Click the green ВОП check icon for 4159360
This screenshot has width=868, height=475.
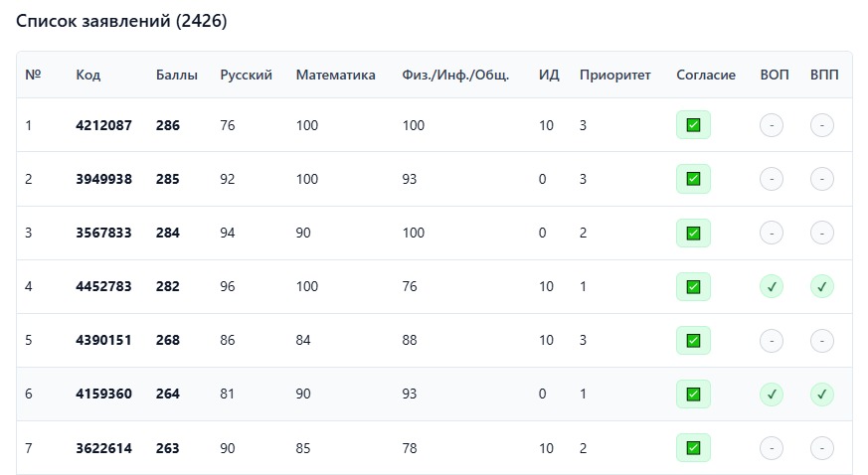pos(771,395)
